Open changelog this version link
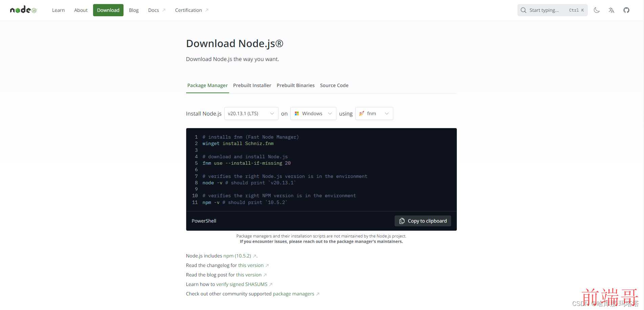 coord(253,265)
